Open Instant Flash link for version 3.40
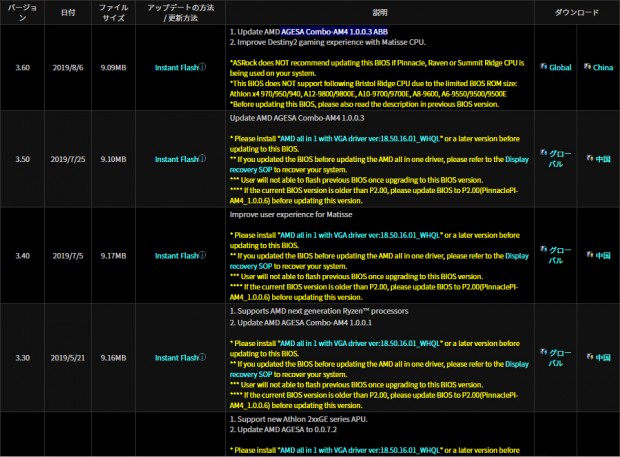Screen dimensions: 620x457 (x=176, y=256)
